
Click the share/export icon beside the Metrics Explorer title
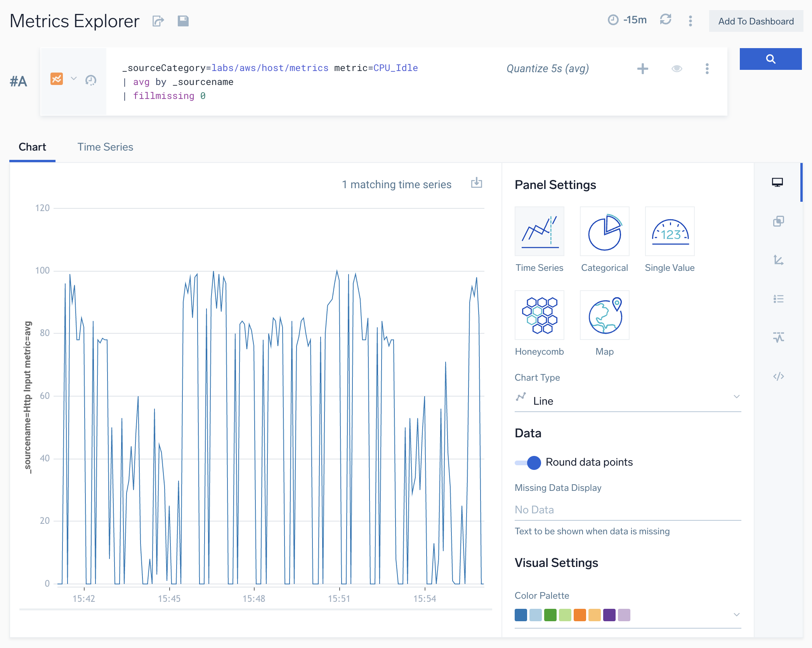pos(158,21)
